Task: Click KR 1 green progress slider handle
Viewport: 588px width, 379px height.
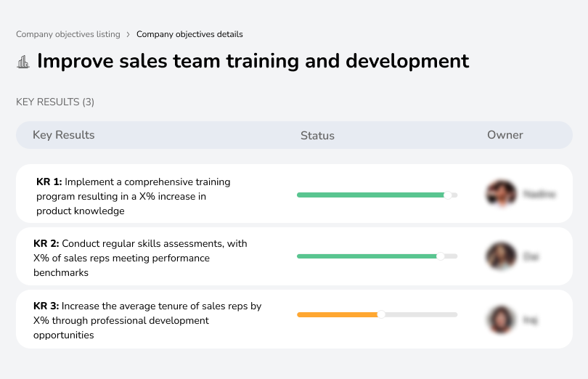Action: click(x=448, y=195)
